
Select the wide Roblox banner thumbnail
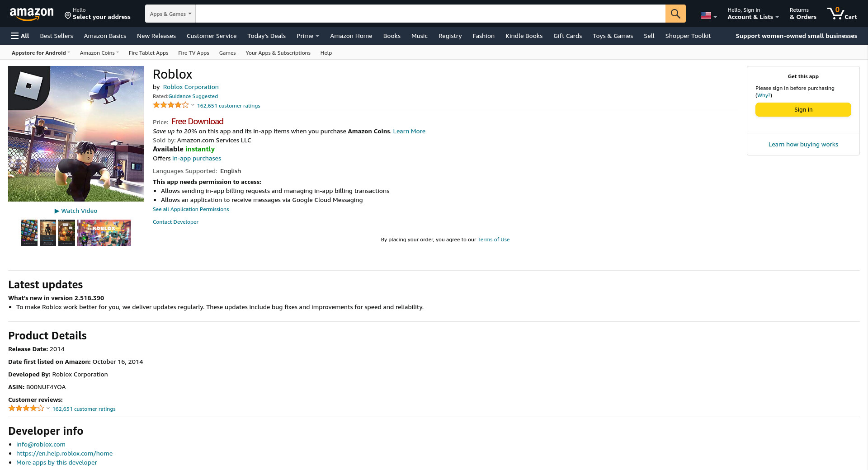(x=104, y=233)
